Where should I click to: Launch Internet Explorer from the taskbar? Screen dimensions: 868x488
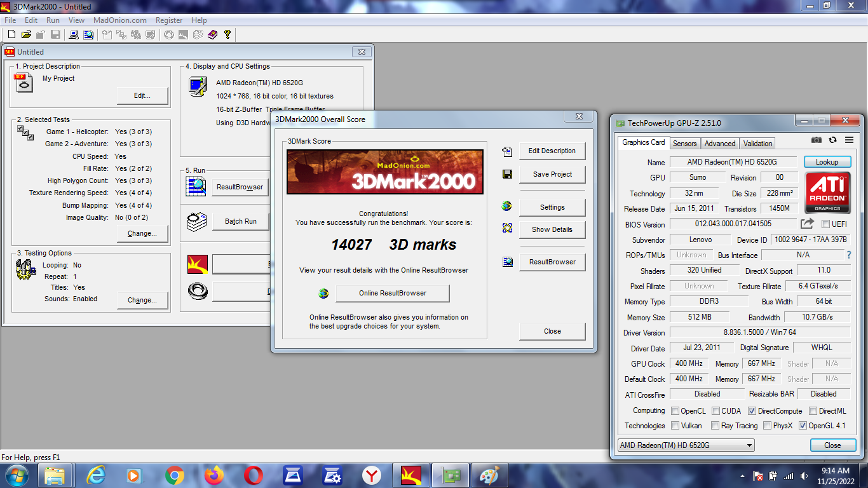pyautogui.click(x=96, y=475)
